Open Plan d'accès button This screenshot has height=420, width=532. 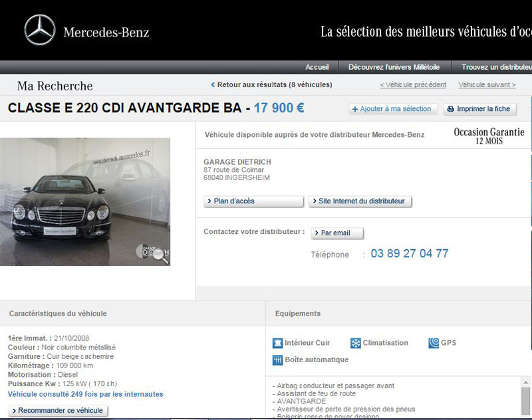click(253, 201)
